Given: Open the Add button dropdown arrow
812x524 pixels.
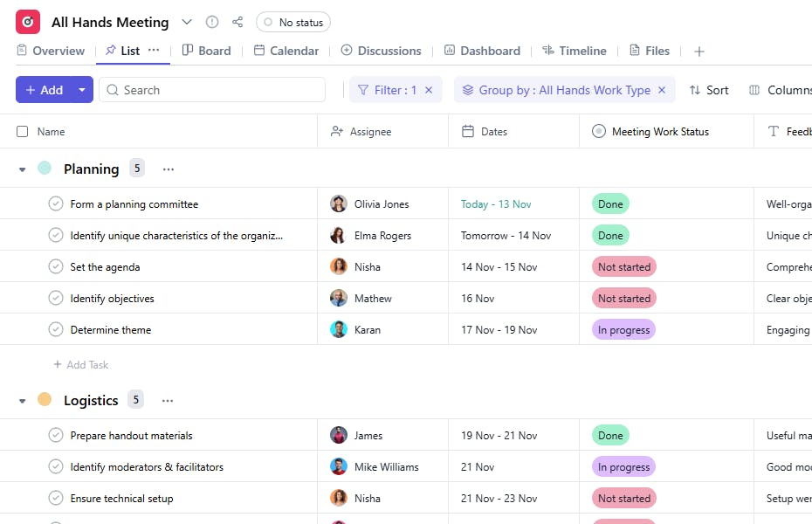Looking at the screenshot, I should pos(82,90).
